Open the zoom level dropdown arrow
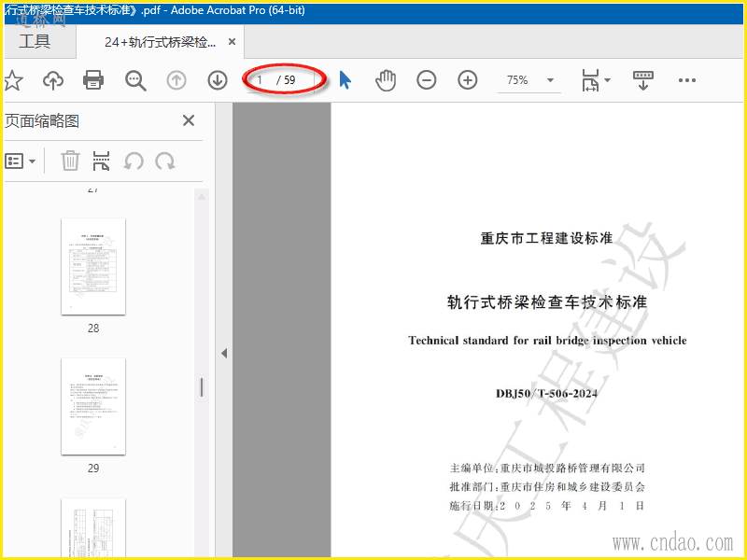Viewport: 747px width, 560px height. [550, 80]
